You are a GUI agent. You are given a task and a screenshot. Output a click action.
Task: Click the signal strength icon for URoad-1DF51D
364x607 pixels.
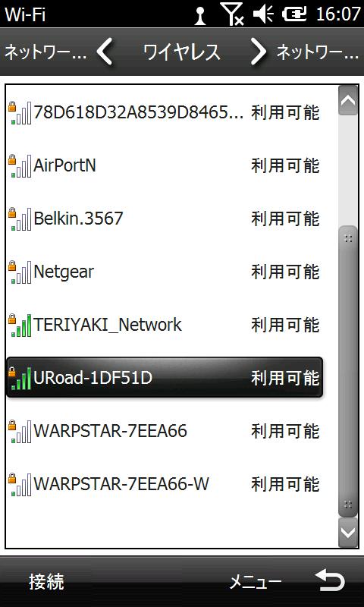pos(20,378)
